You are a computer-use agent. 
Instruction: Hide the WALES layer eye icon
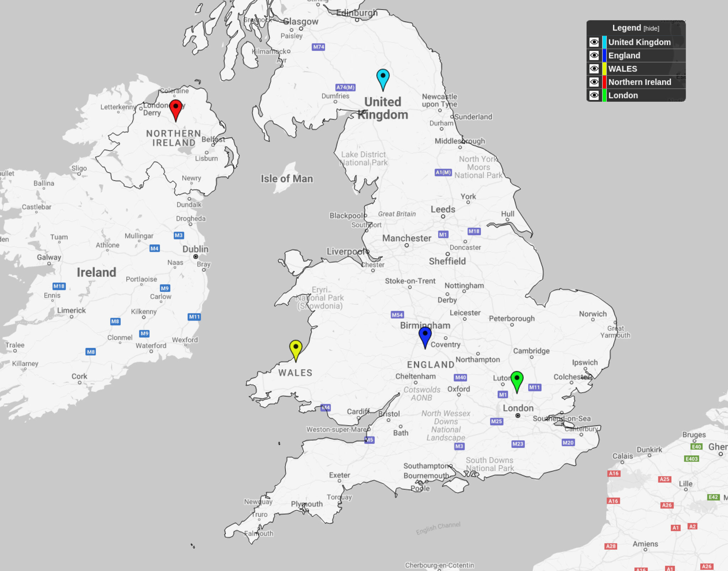594,69
